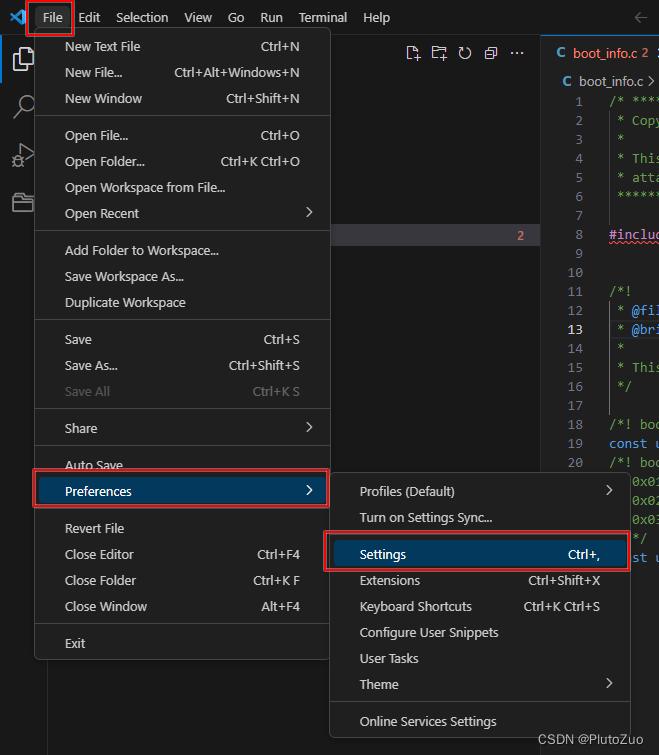Open the Explorer view in activity bar
The width and height of the screenshot is (659, 755).
(22, 59)
